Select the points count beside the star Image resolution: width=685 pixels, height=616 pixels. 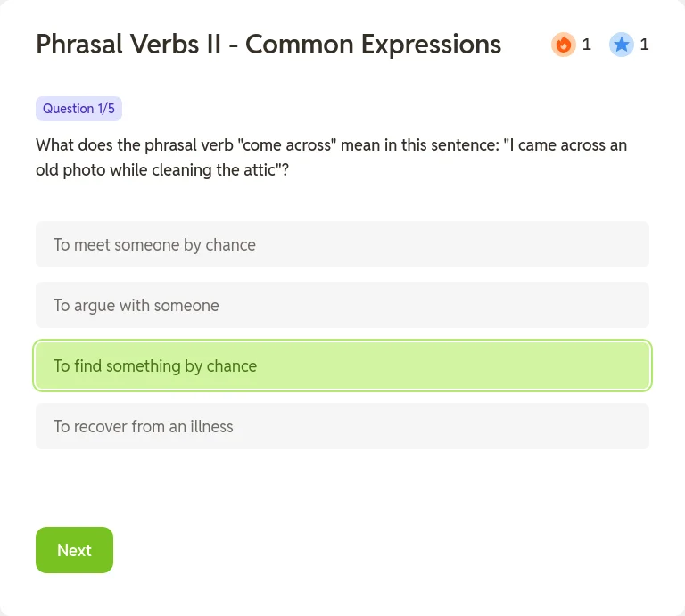644,45
